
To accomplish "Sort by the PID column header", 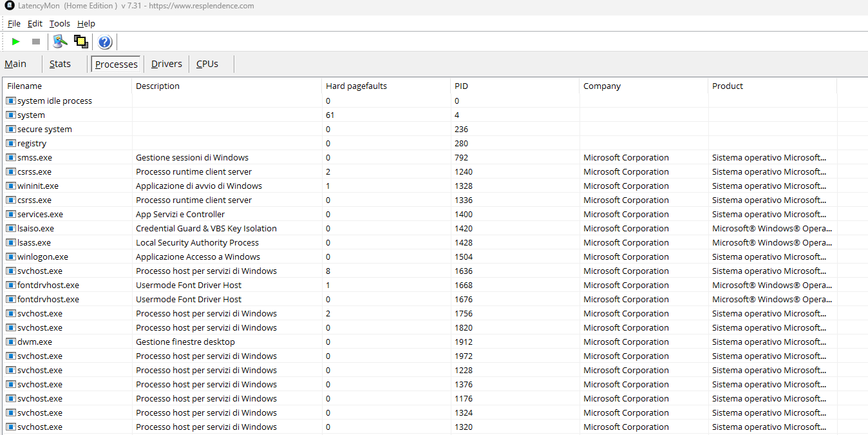I will pos(461,86).
